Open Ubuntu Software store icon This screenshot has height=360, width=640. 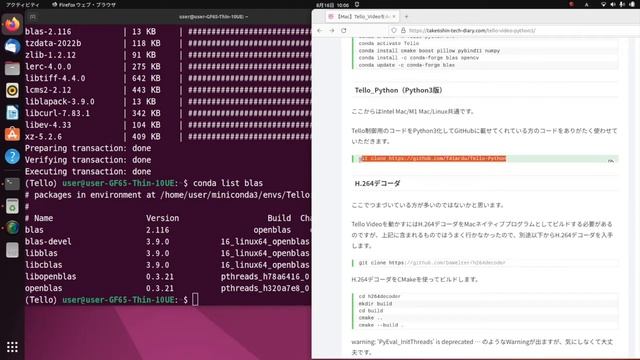pos(12,134)
